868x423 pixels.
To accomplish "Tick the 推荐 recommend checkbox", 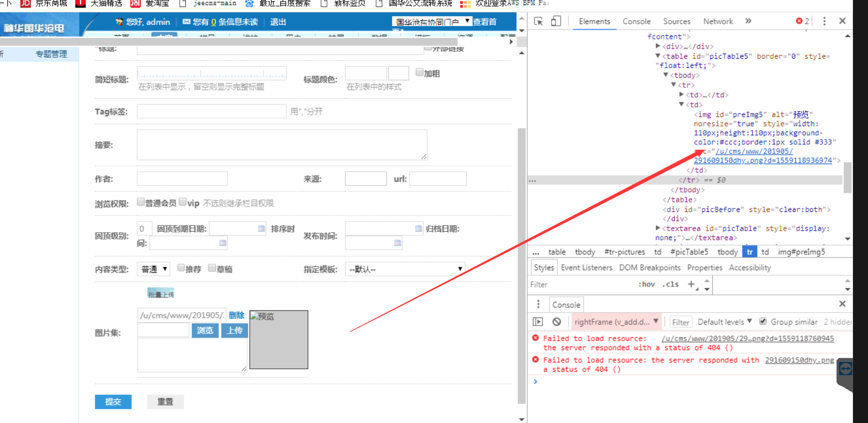I will point(181,268).
